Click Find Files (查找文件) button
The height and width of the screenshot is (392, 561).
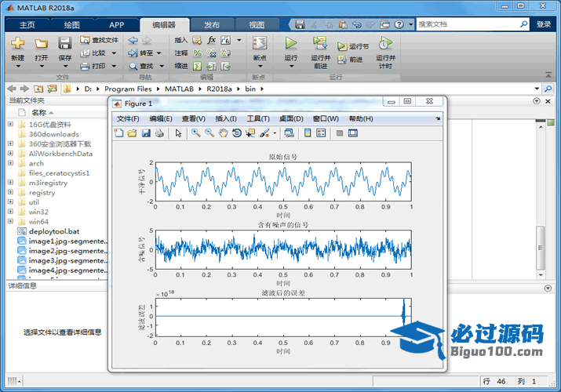99,40
